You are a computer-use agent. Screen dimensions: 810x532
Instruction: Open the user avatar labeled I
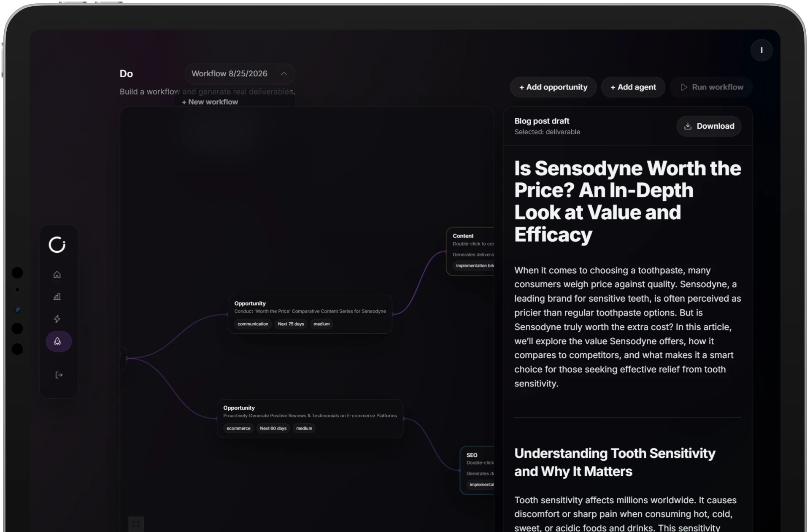[x=761, y=50]
